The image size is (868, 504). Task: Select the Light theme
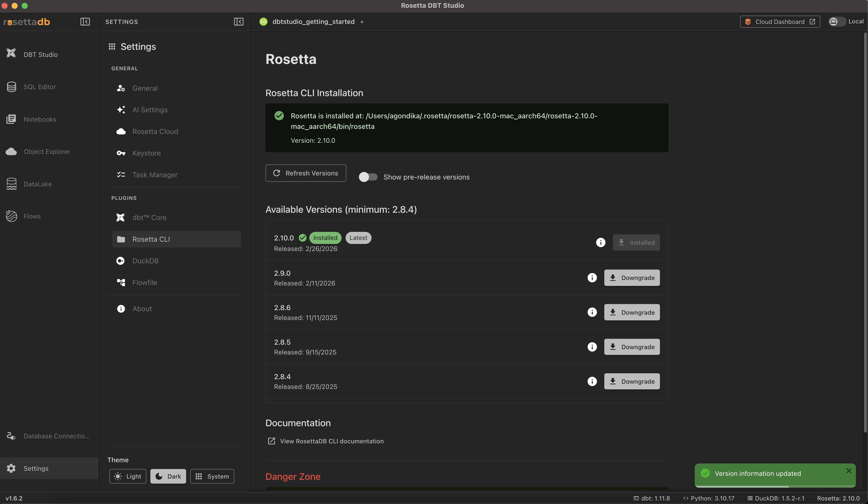tap(128, 476)
